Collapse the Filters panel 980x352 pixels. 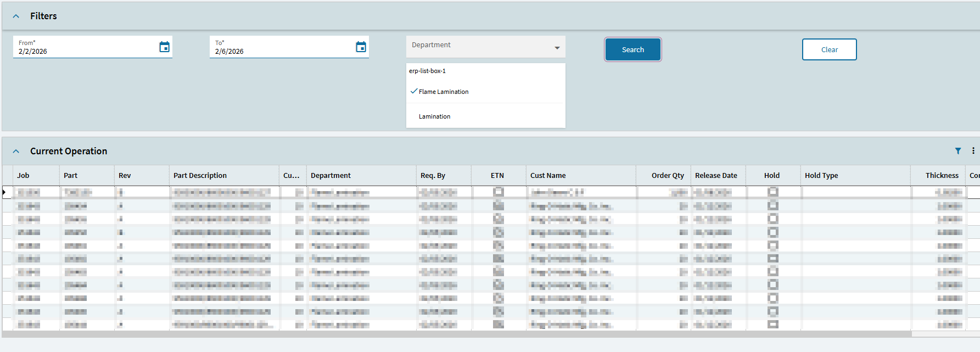[x=16, y=16]
